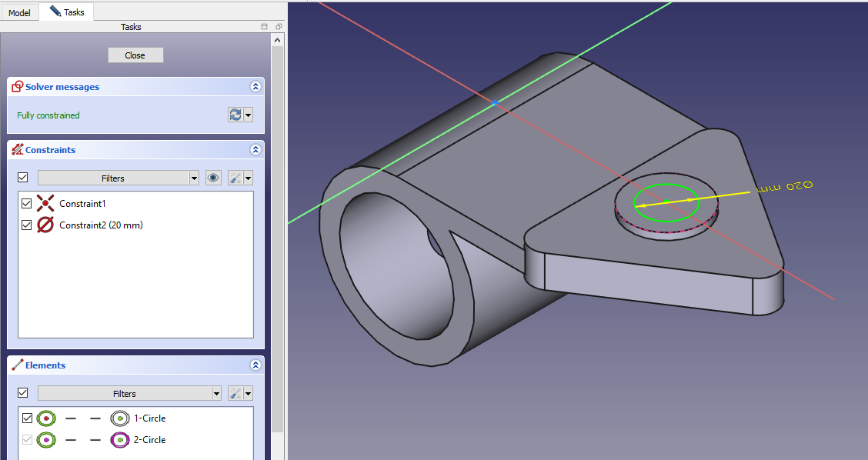This screenshot has width=868, height=460.
Task: Select the Constraint2 diameter icon
Action: click(x=46, y=225)
